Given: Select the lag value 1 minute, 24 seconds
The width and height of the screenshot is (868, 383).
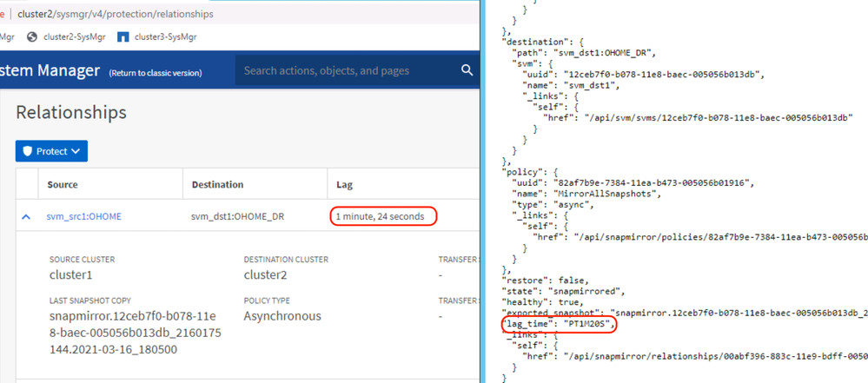Looking at the screenshot, I should pos(383,216).
